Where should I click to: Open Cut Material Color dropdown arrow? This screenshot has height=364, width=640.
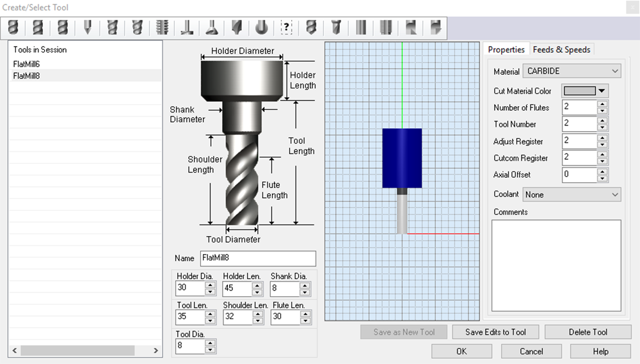[602, 91]
